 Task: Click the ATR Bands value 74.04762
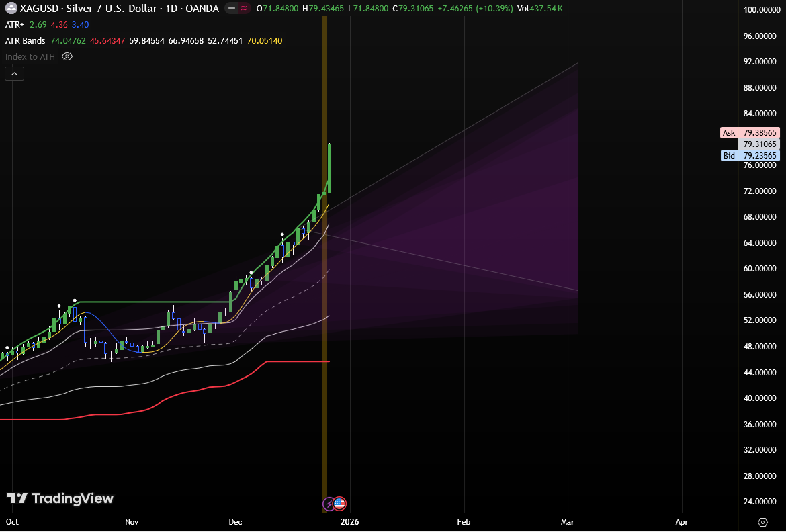click(68, 40)
